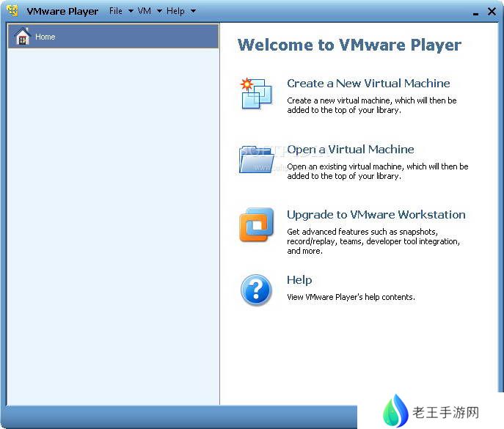Click the 'Get advanced features such as snapshots' description
Image resolution: width=504 pixels, height=429 pixels.
point(373,241)
